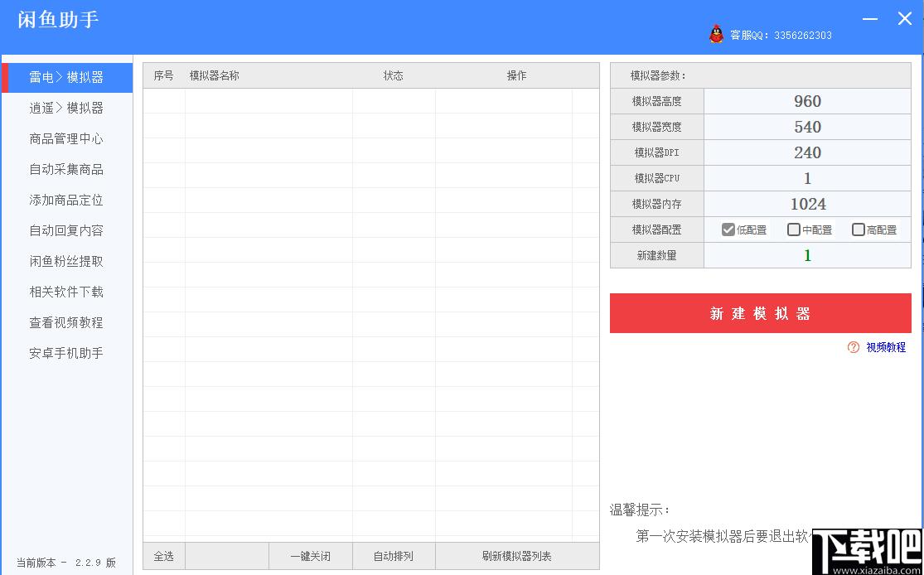Open 查看视频教程 in sidebar

(67, 322)
